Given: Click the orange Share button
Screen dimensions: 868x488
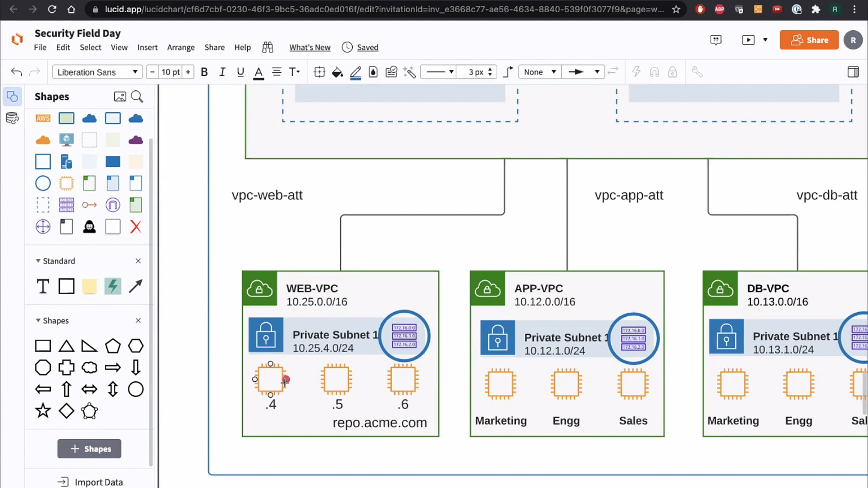Looking at the screenshot, I should pos(809,40).
